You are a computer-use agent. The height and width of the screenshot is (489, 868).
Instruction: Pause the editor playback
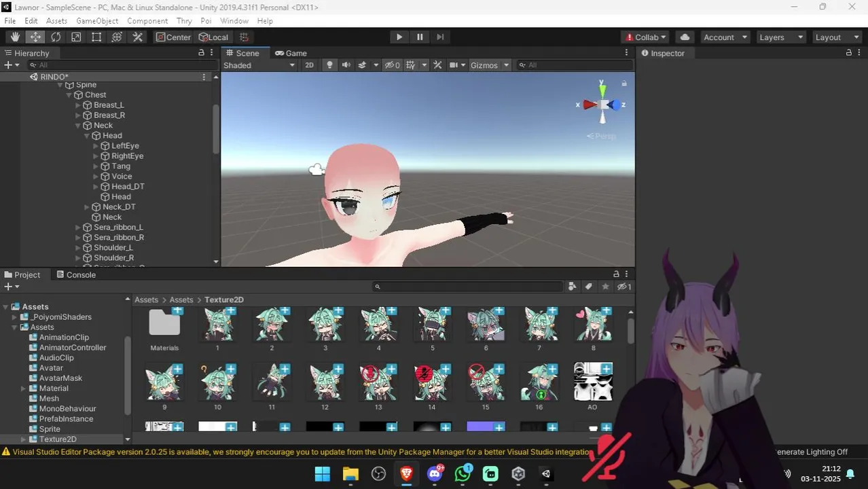[x=420, y=37]
